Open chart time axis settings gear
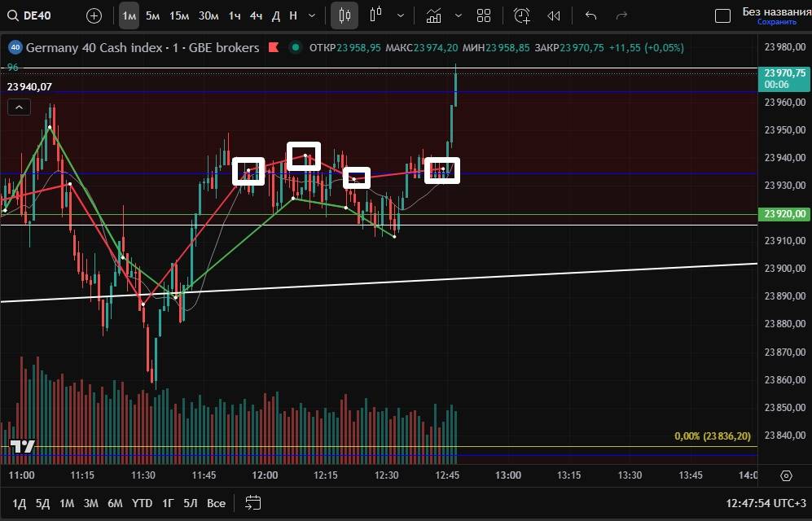This screenshot has width=812, height=521. coord(786,475)
